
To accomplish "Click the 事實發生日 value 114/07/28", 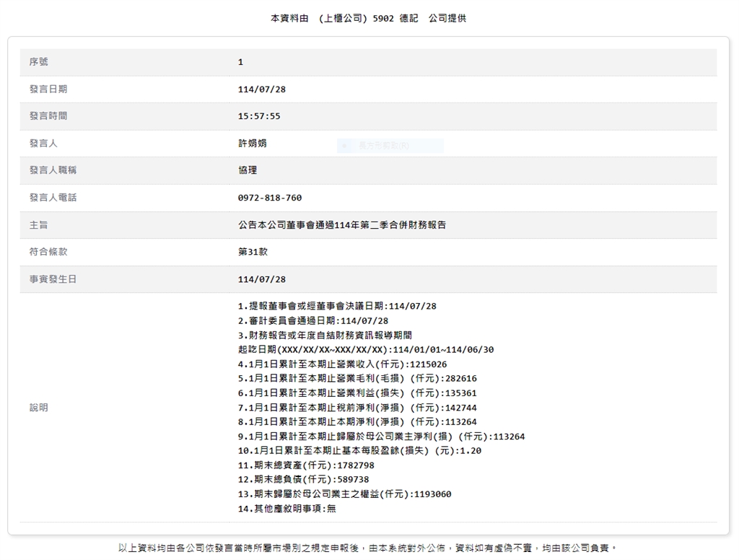I will pyautogui.click(x=261, y=279).
